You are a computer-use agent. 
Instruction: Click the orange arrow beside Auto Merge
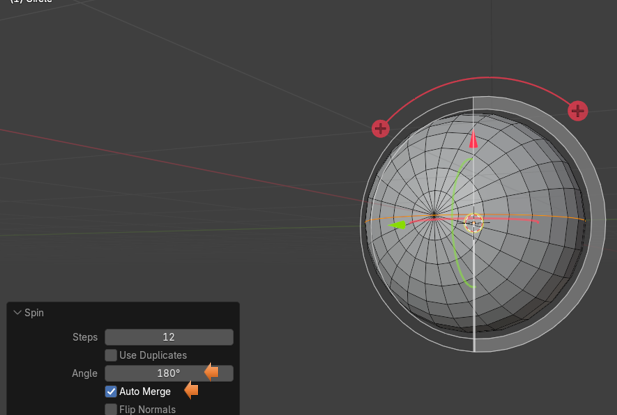[190, 391]
